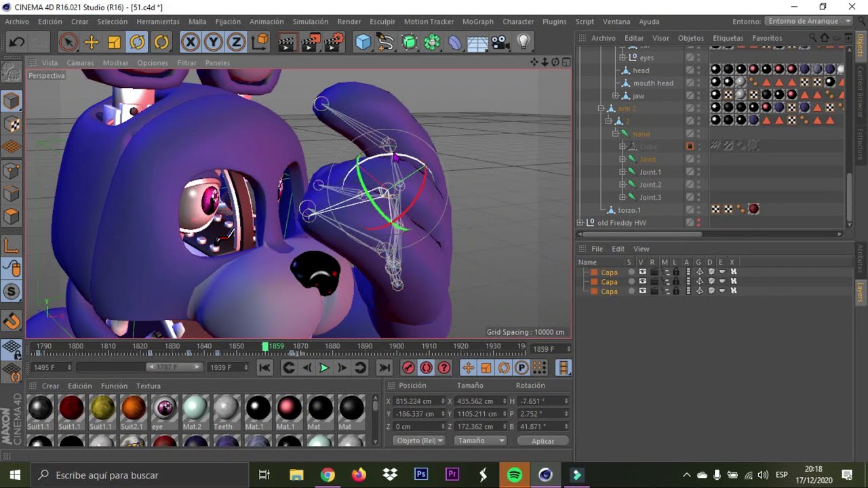
Task: Toggle Position keyframe recording icon
Action: coord(468,368)
